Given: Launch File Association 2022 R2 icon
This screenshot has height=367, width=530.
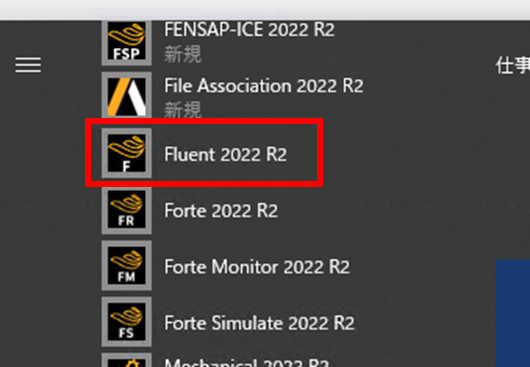Looking at the screenshot, I should tap(126, 96).
